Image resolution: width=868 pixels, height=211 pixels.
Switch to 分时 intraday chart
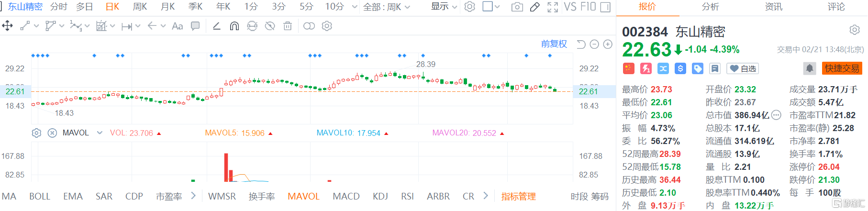pyautogui.click(x=58, y=7)
